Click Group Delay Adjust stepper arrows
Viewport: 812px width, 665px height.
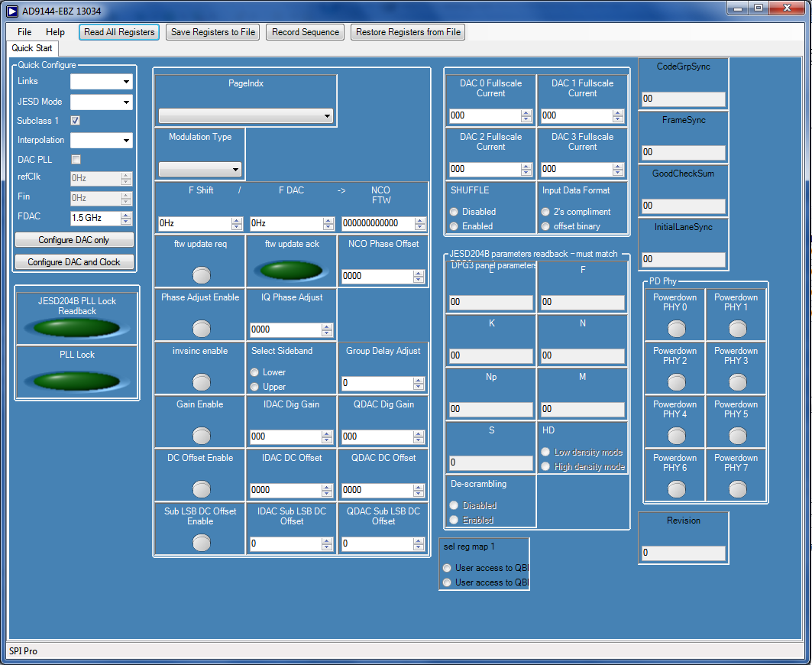coord(419,383)
